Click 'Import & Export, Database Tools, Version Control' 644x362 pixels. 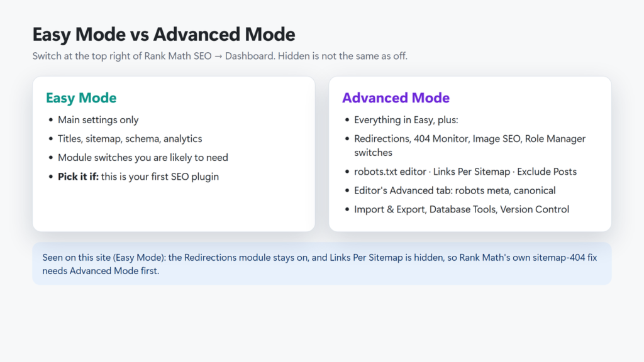[x=462, y=209]
